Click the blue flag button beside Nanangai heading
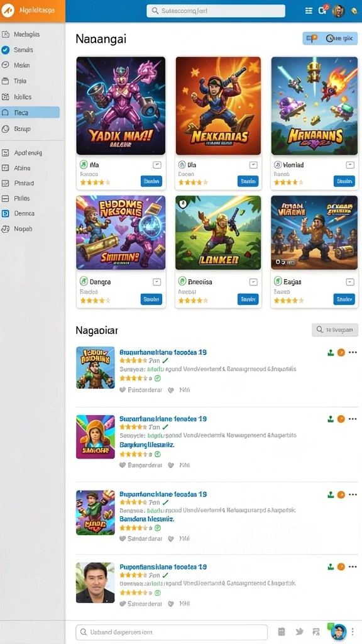The width and height of the screenshot is (362, 644). click(330, 38)
